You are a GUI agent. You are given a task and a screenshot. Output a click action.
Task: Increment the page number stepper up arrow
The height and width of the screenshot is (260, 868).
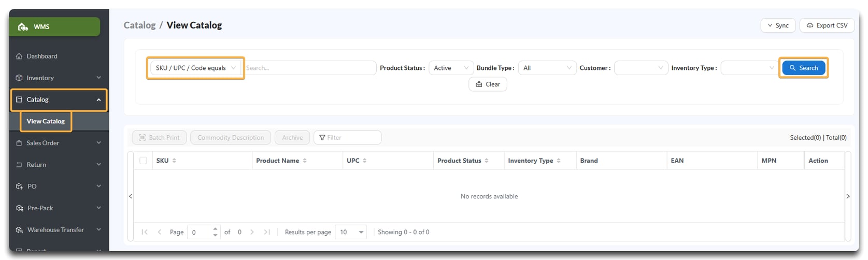pos(215,229)
